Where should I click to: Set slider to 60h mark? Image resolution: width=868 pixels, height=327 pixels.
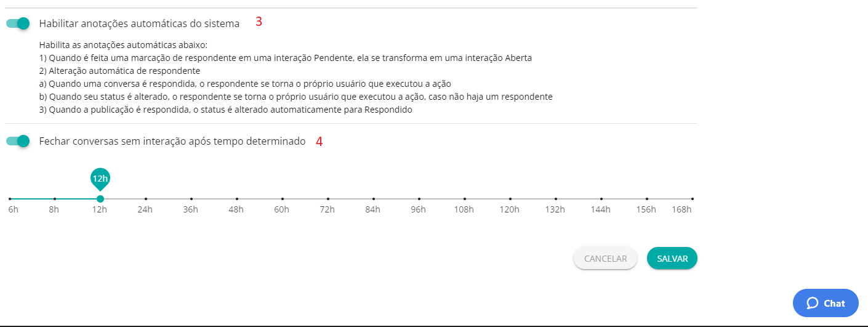pos(283,199)
